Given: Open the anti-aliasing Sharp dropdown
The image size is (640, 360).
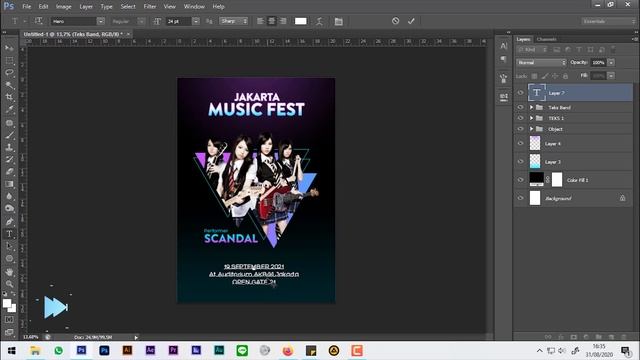Looking at the screenshot, I should [x=234, y=21].
